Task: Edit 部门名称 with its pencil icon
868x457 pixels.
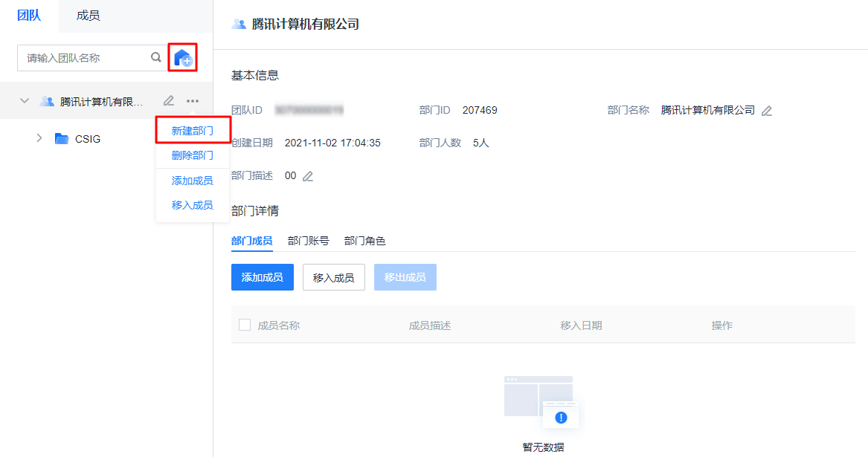Action: click(767, 111)
